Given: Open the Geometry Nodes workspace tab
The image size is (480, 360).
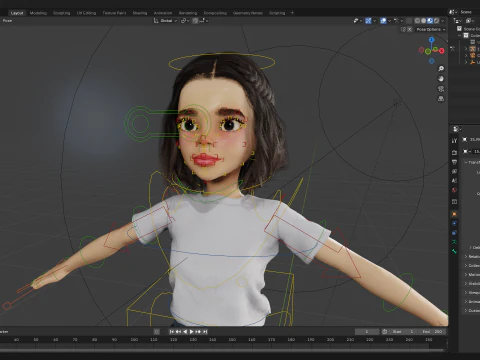Looking at the screenshot, I should pyautogui.click(x=248, y=13).
